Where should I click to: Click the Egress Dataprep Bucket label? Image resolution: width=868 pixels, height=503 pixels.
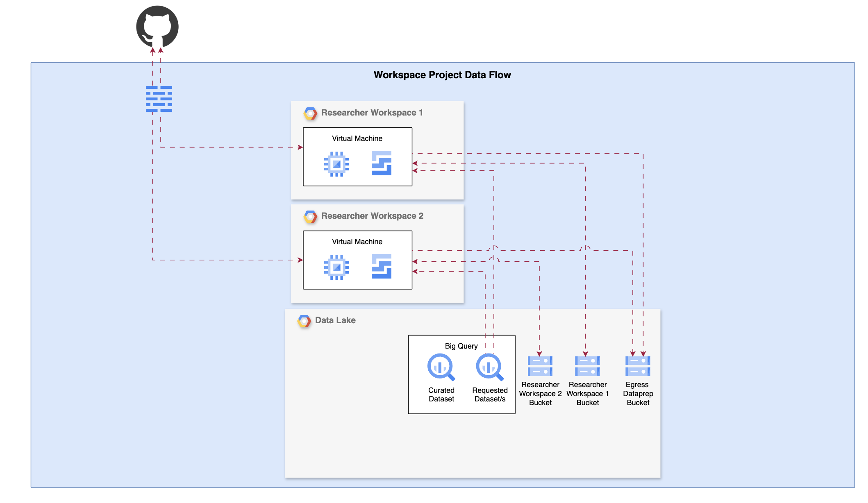(638, 394)
